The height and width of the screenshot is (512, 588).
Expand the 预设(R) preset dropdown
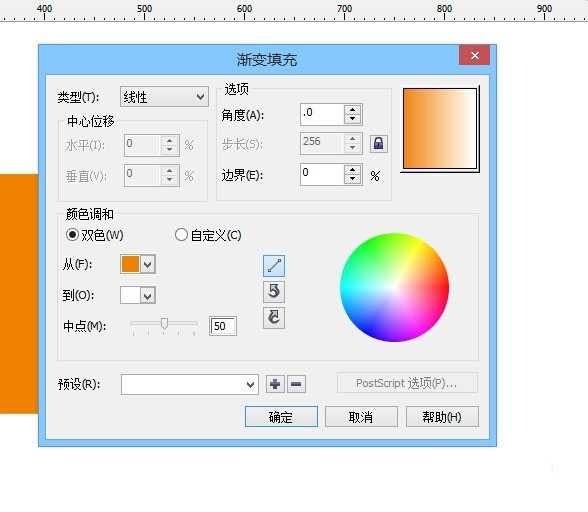tap(250, 384)
